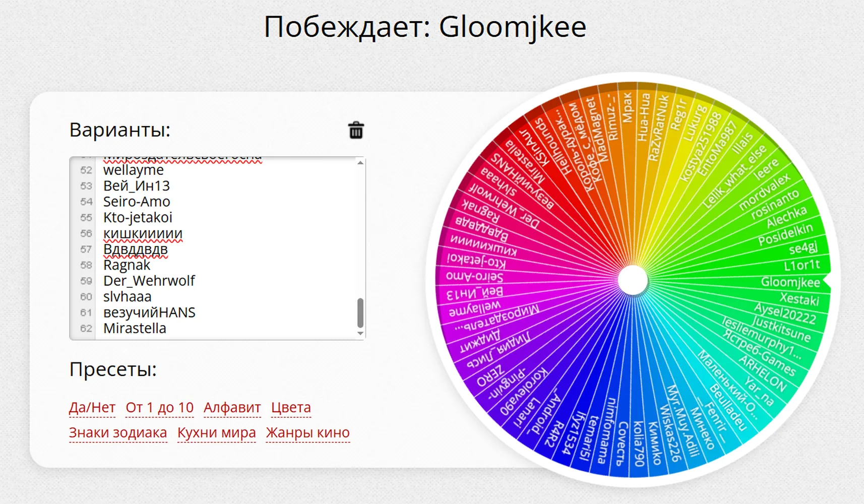Click the trash icon to clear variants
864x504 pixels.
(x=356, y=130)
